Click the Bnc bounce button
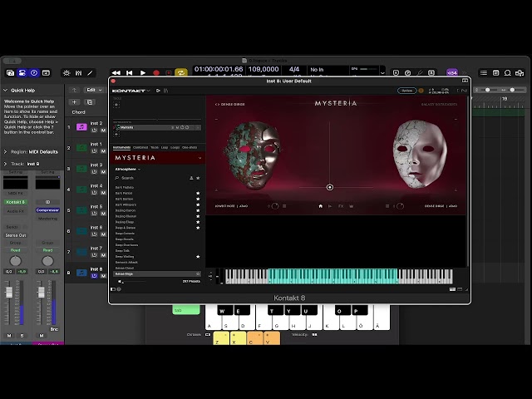Viewport: 532px width, 399px height. click(x=54, y=329)
